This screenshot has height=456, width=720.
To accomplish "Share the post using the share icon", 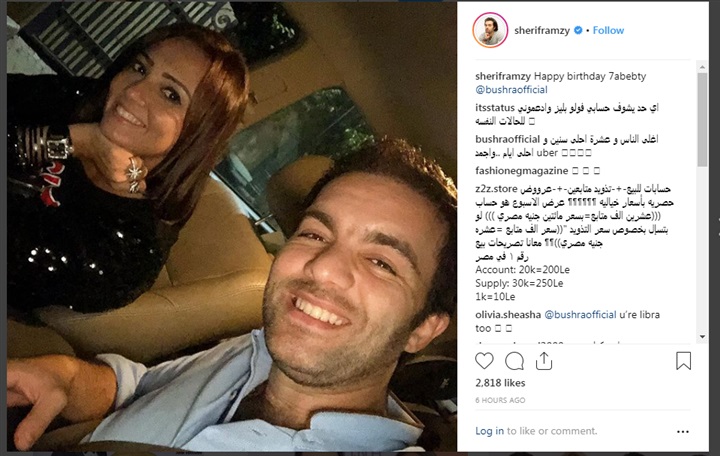I will click(544, 361).
